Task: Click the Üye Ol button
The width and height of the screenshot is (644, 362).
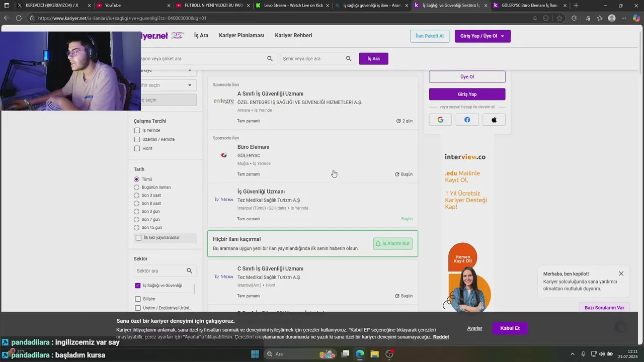Action: click(x=467, y=77)
